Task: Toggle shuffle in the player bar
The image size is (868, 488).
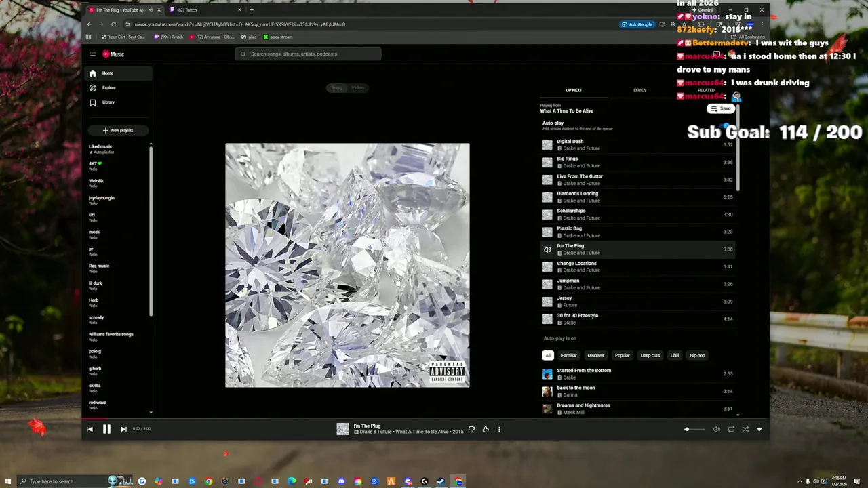Action: (745, 429)
